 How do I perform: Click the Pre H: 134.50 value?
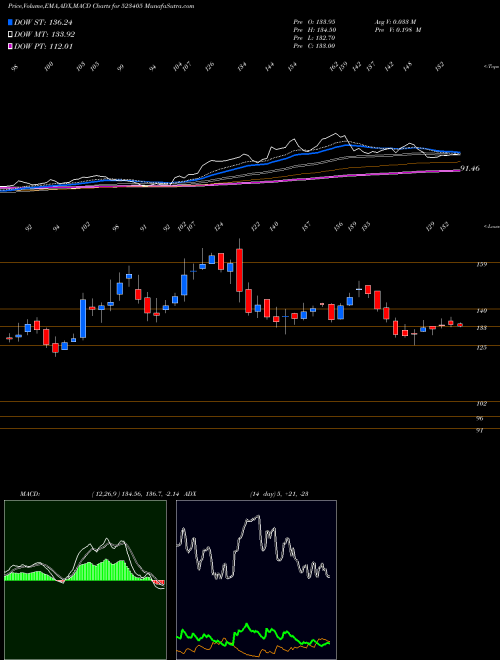pos(314,30)
